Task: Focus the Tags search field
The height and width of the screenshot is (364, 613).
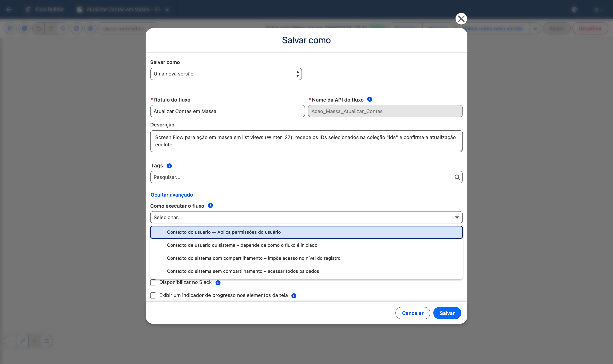Action: [x=306, y=177]
